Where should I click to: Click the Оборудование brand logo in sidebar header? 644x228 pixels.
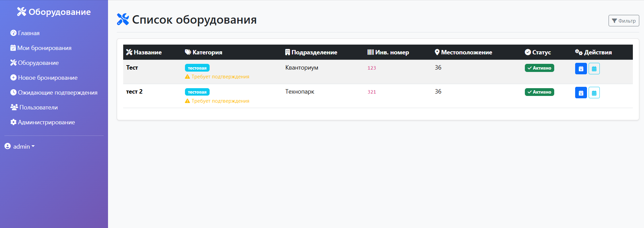pyautogui.click(x=54, y=12)
